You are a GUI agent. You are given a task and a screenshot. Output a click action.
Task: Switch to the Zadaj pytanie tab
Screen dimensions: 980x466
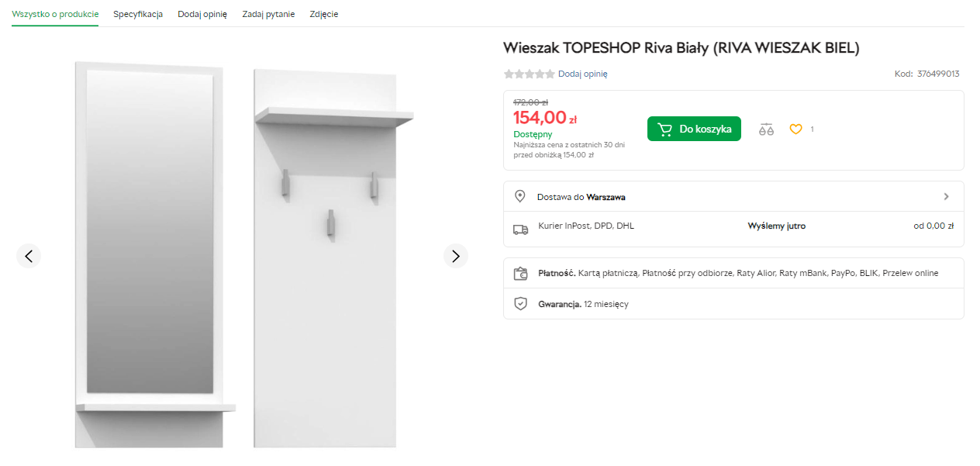pos(268,14)
